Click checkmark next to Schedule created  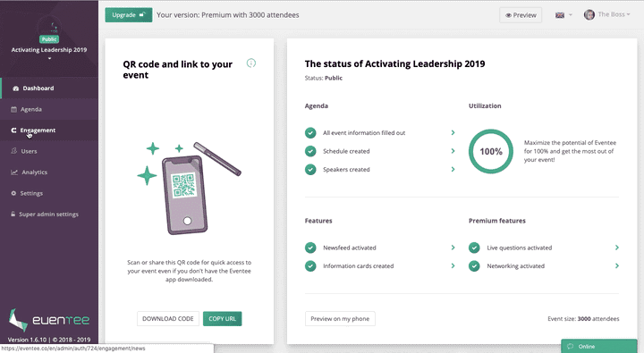click(310, 151)
